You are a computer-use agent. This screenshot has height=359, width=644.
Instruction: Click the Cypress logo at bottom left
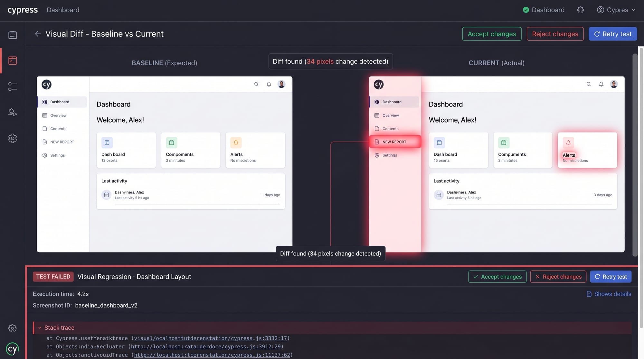click(12, 349)
